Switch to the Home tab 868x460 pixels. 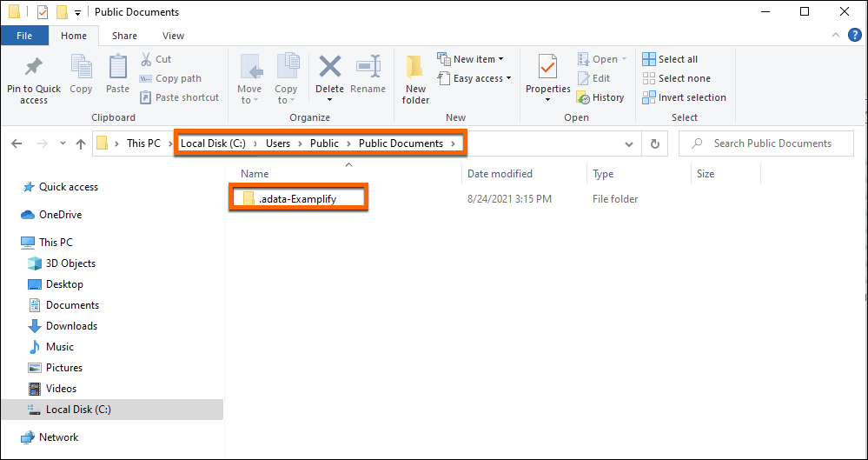pyautogui.click(x=74, y=36)
